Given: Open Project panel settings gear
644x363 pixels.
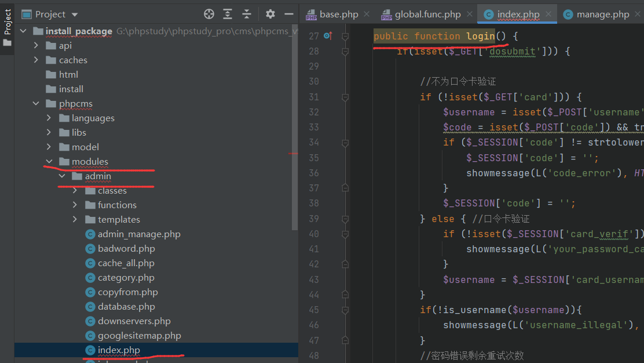Looking at the screenshot, I should pos(270,14).
